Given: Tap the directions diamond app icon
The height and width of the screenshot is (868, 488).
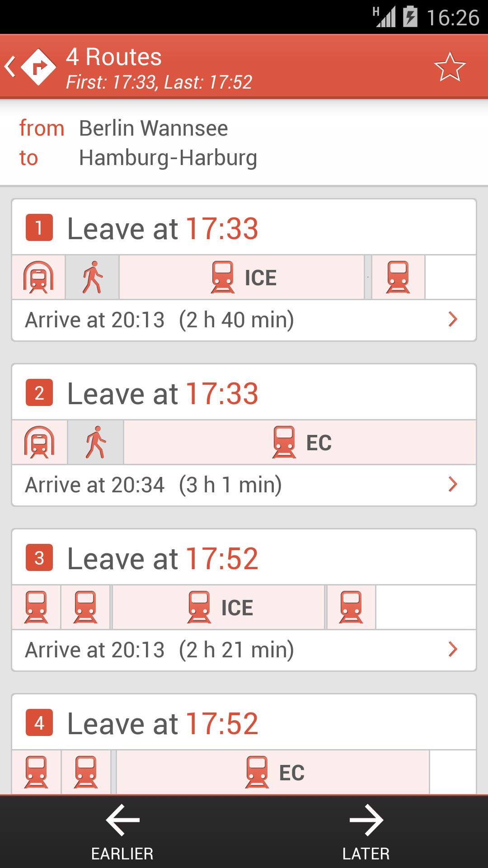Looking at the screenshot, I should pos(38,67).
